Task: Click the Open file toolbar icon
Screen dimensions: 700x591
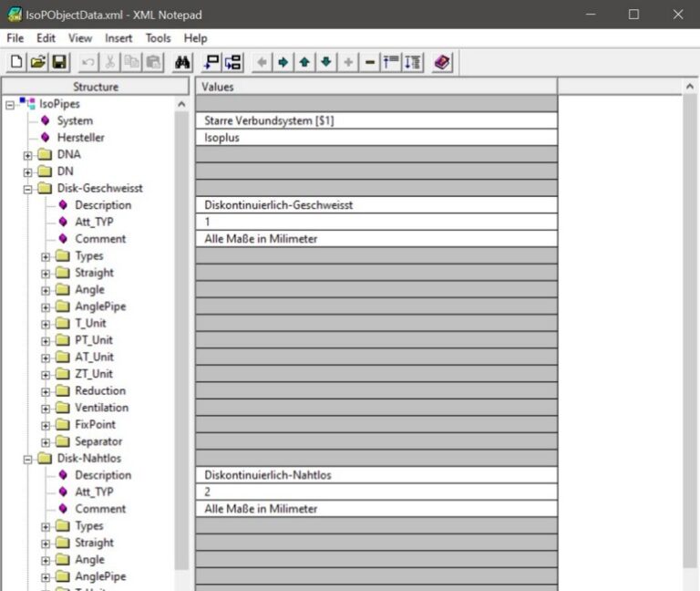Action: pyautogui.click(x=38, y=62)
